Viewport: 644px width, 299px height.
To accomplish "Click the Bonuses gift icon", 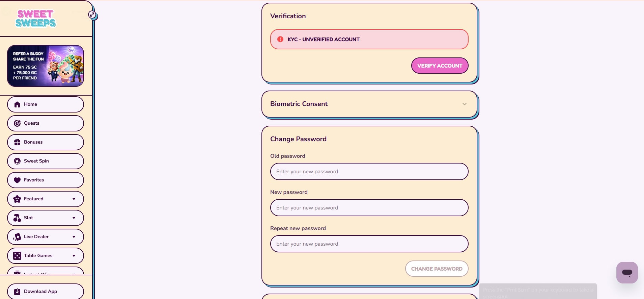I will [17, 142].
